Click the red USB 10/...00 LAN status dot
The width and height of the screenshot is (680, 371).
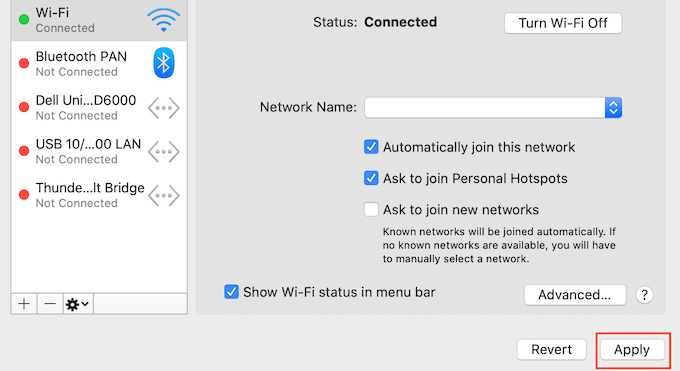point(24,151)
